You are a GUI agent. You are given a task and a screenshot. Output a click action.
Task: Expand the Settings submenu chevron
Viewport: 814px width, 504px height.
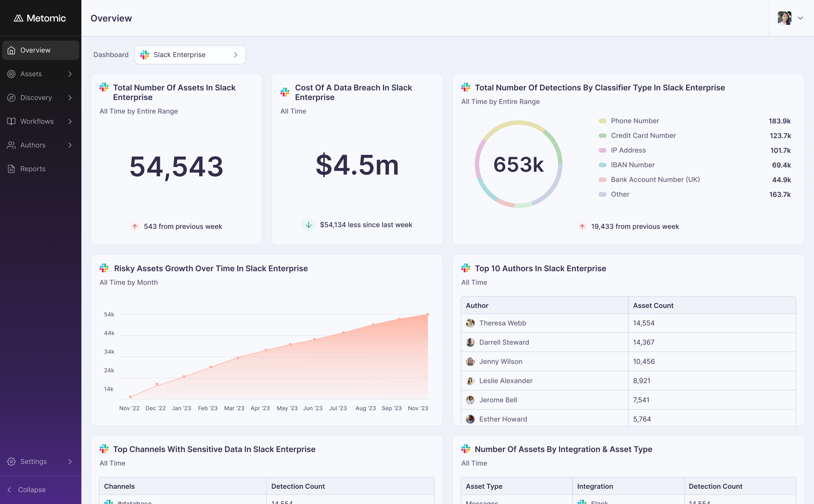point(70,461)
